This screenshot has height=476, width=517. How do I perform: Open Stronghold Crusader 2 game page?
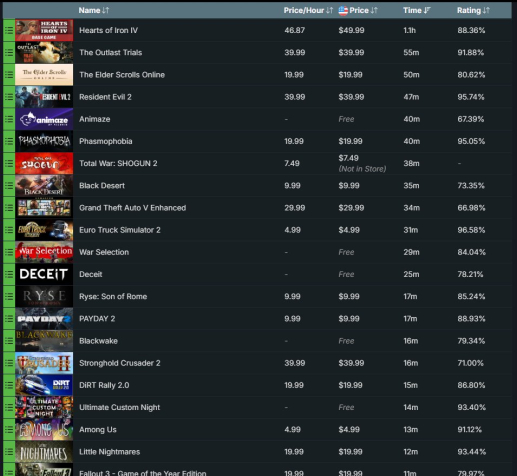point(120,363)
